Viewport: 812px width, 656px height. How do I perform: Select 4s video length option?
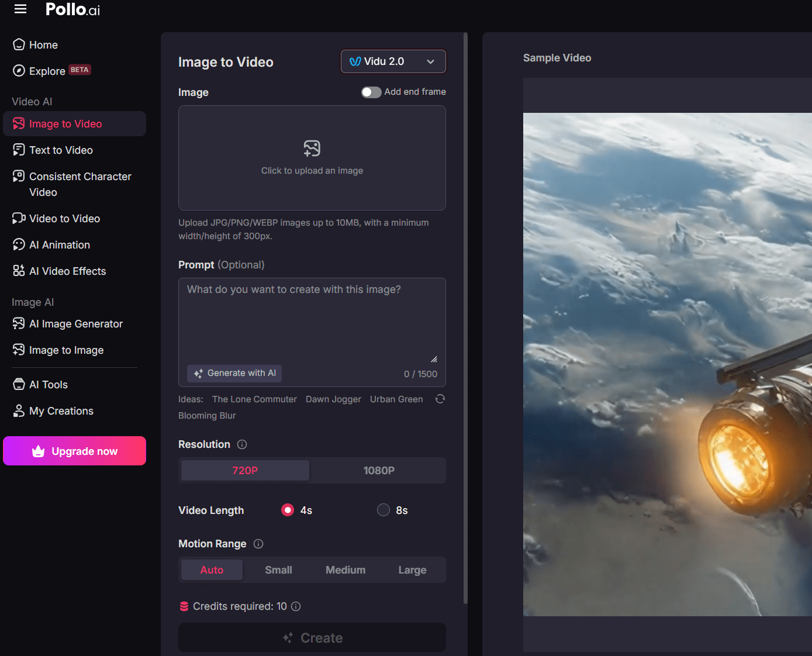[288, 510]
